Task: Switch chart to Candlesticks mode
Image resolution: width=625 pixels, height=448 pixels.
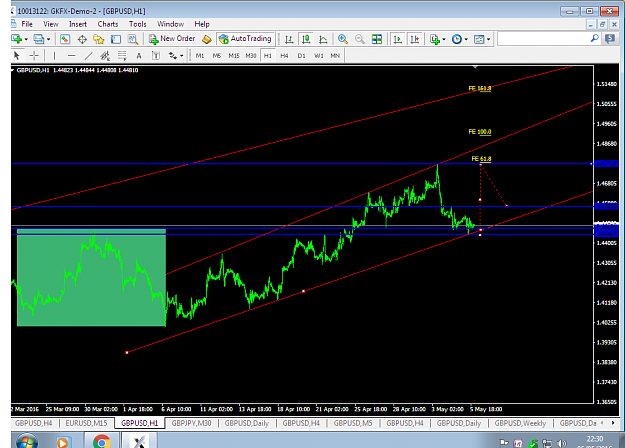Action: point(306,39)
